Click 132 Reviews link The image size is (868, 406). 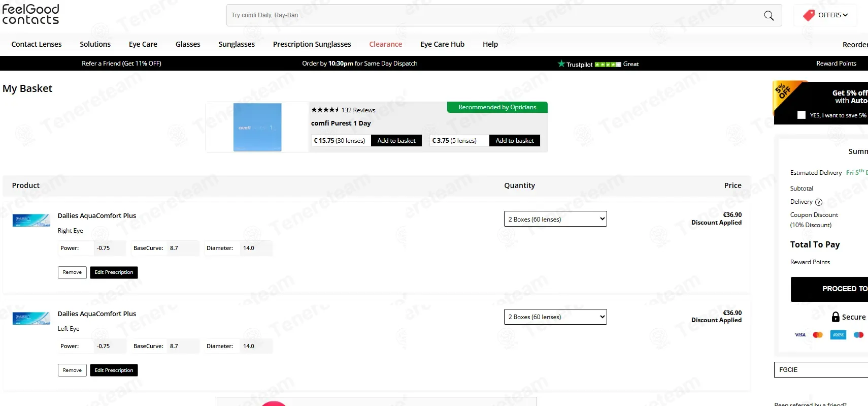pyautogui.click(x=358, y=110)
